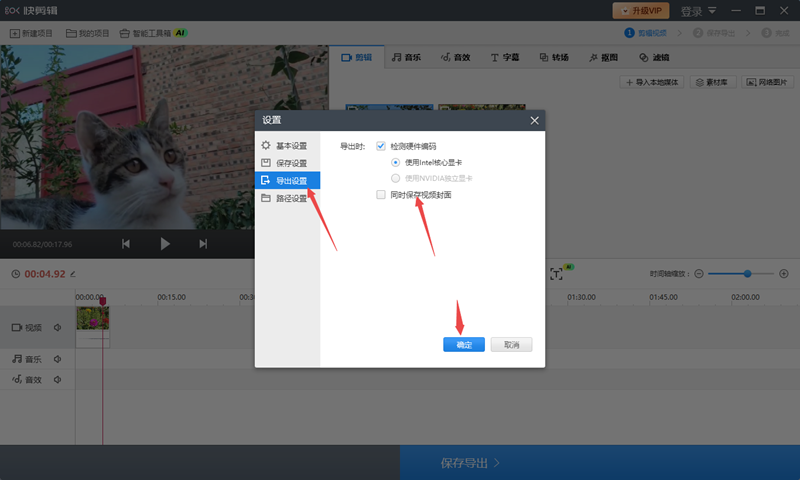800x480 pixels.
Task: Select the 使用Intel核心显卡 radio option
Action: [x=395, y=162]
